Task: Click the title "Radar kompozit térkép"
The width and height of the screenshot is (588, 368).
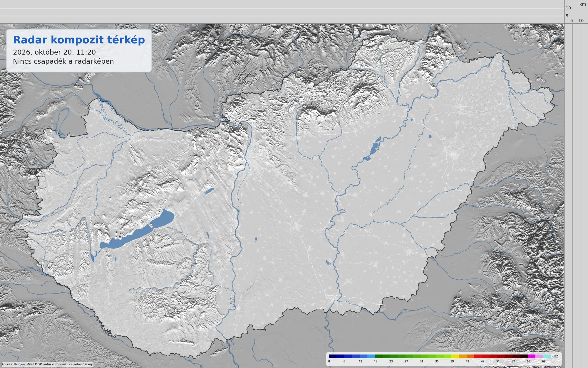Action: coord(79,40)
